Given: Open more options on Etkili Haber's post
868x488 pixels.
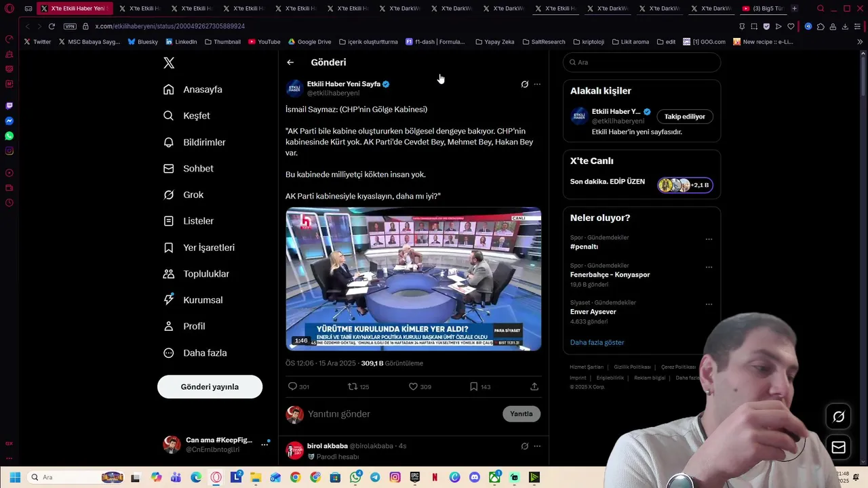Looking at the screenshot, I should click(x=537, y=85).
